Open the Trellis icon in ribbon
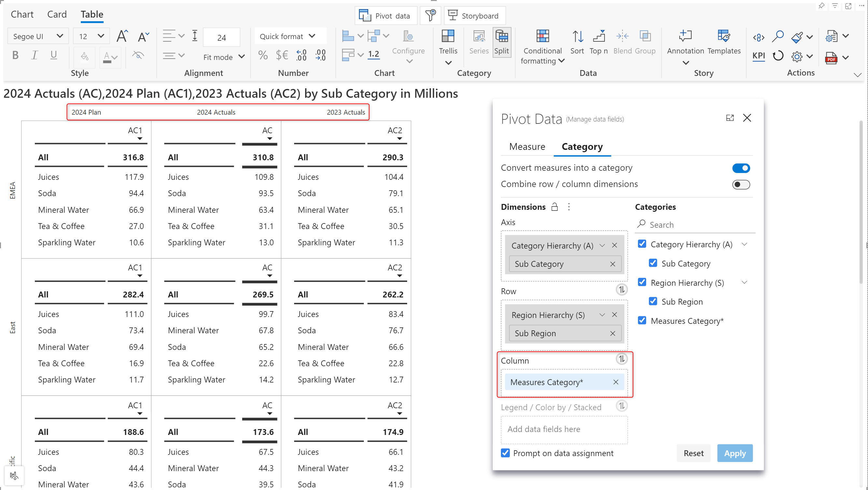868x490 pixels. point(448,37)
